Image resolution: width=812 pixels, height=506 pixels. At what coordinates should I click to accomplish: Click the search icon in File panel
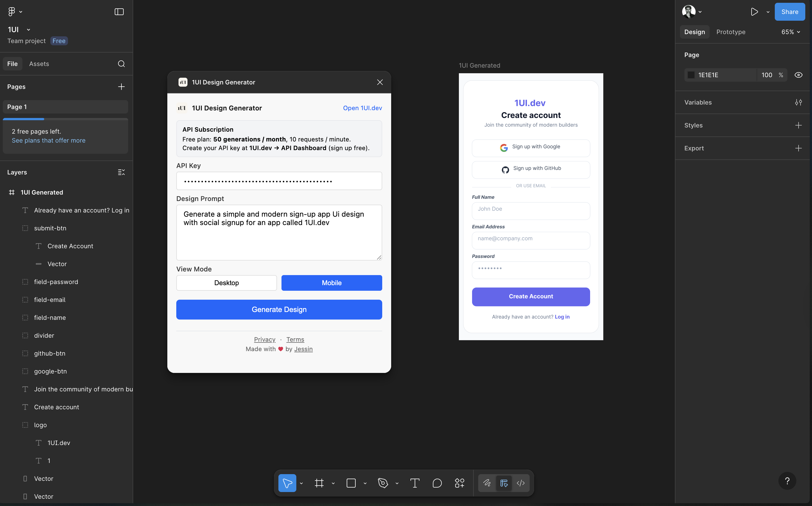pyautogui.click(x=121, y=63)
